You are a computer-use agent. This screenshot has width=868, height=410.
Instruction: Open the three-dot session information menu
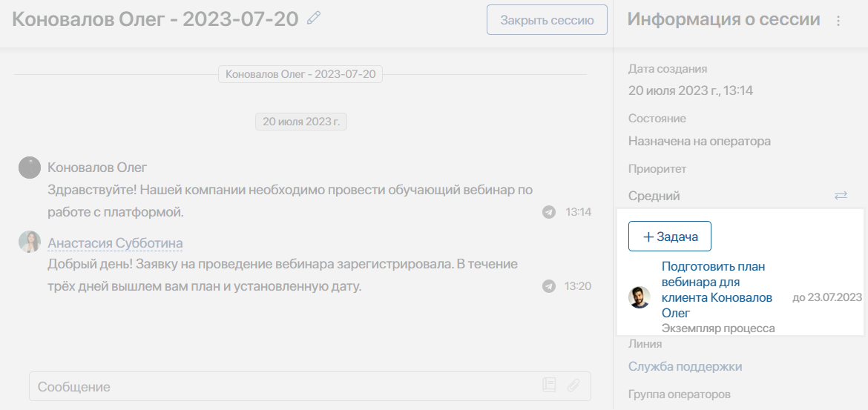[838, 21]
